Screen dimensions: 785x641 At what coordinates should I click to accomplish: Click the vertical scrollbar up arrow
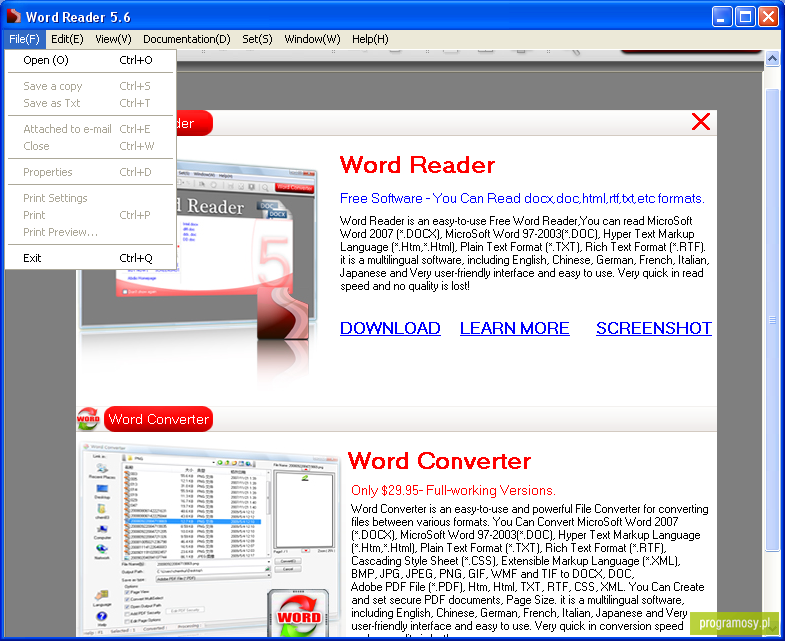772,59
